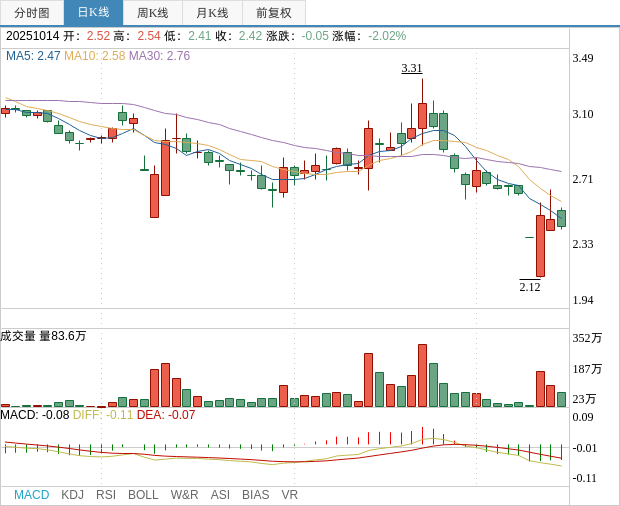This screenshot has height=506, width=620.
Task: Click the tallest red volume bar
Action: coord(422,376)
